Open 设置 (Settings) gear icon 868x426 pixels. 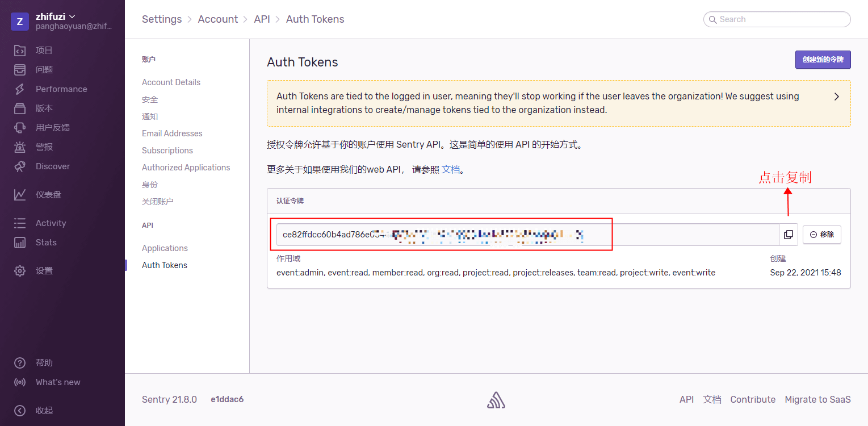coord(20,271)
